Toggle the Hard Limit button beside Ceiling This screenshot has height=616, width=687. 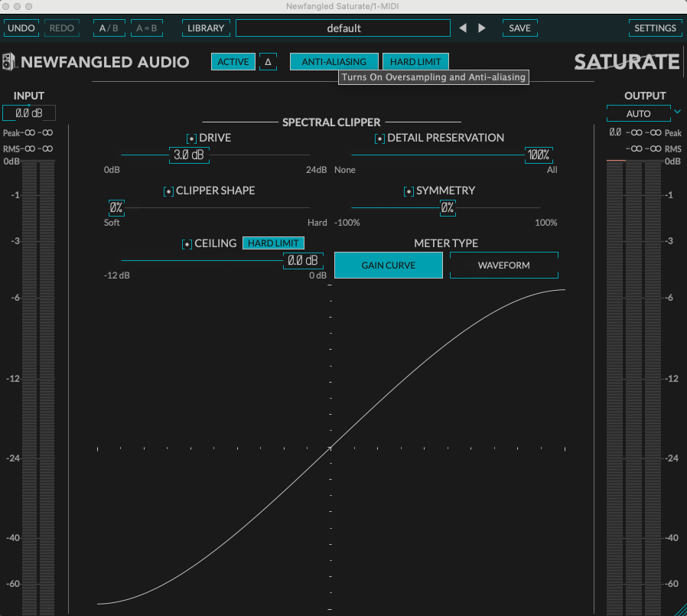click(x=273, y=243)
